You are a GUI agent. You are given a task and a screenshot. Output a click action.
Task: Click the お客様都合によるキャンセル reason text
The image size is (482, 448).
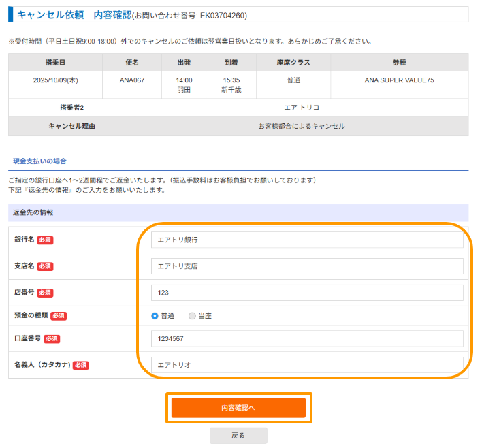(302, 126)
